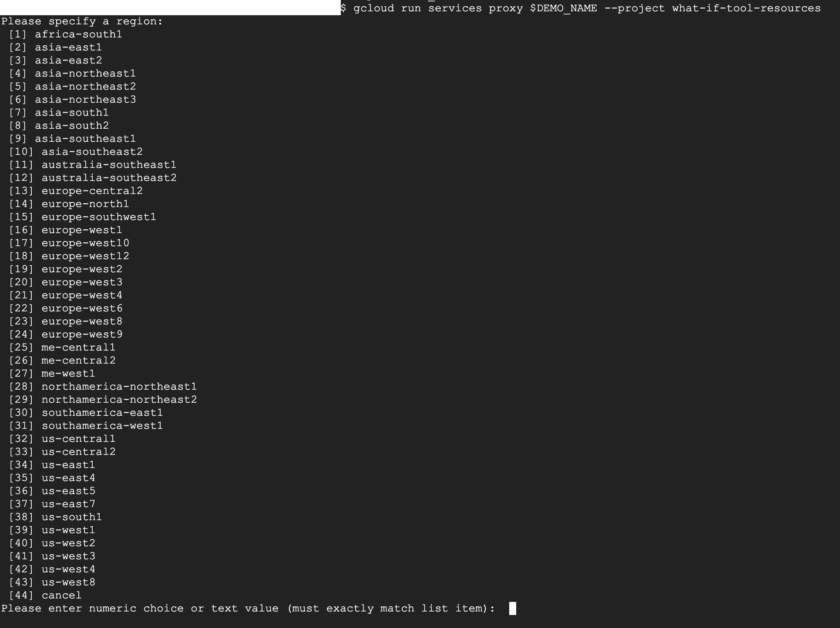Select region africa-south1
840x628 pixels.
pyautogui.click(x=74, y=34)
